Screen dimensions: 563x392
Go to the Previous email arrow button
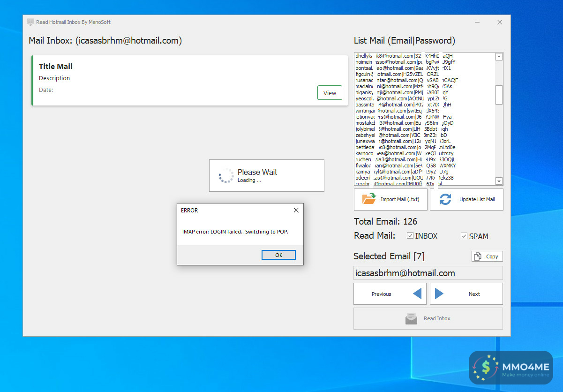(390, 294)
